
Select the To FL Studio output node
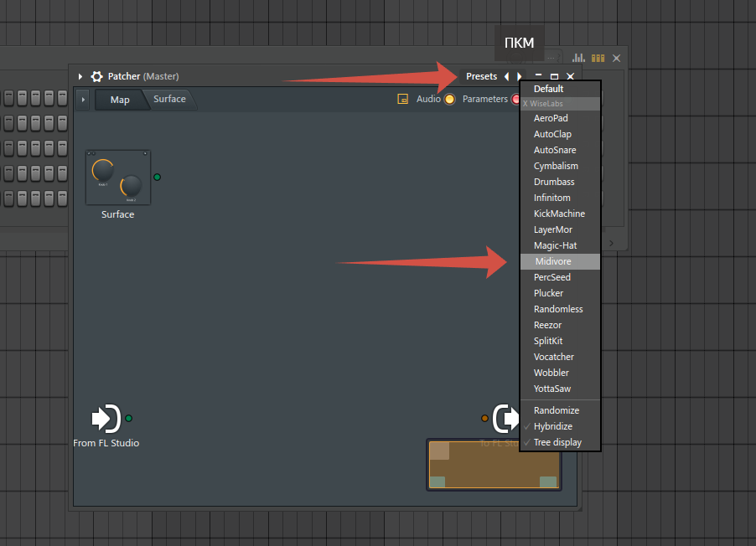[505, 418]
